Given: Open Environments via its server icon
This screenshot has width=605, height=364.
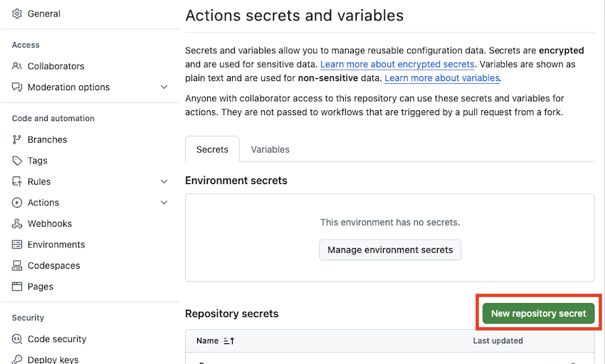Looking at the screenshot, I should point(17,245).
